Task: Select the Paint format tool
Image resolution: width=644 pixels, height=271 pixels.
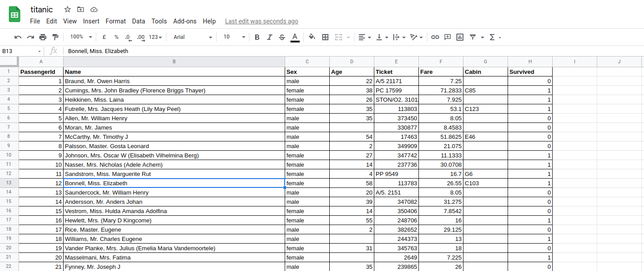Action: [55, 37]
